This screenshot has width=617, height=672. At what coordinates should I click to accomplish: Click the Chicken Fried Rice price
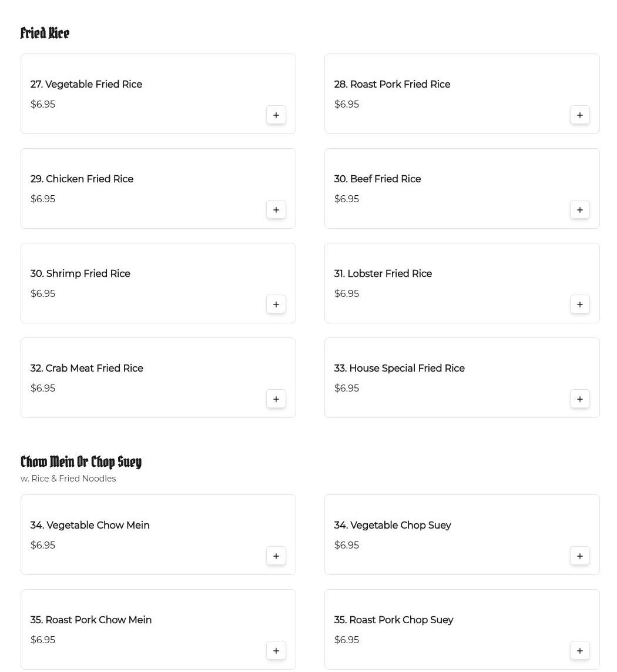tap(43, 199)
